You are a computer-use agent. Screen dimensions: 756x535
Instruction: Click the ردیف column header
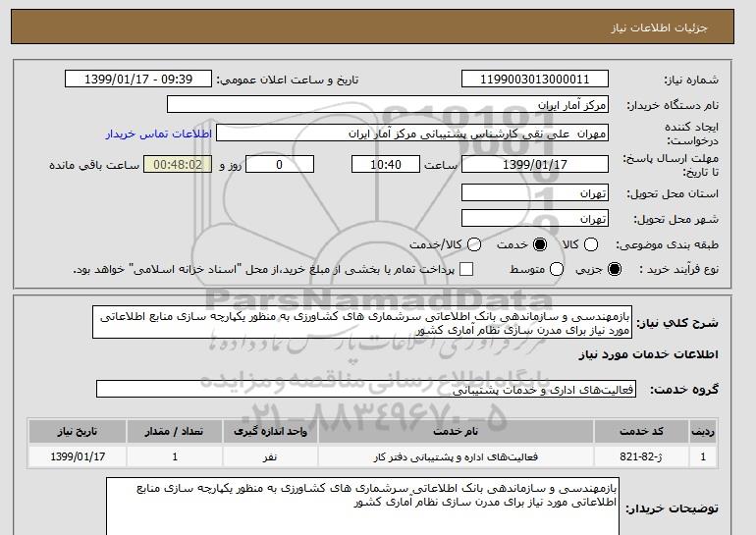[x=703, y=431]
